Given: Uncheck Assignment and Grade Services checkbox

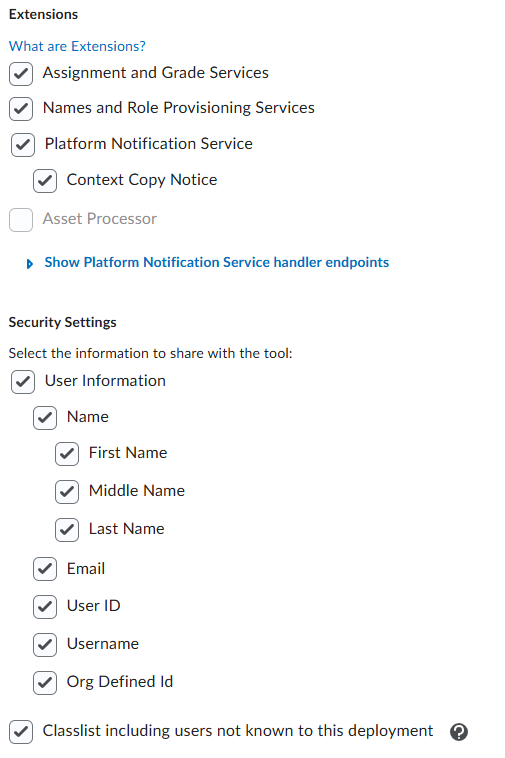Looking at the screenshot, I should (21, 73).
